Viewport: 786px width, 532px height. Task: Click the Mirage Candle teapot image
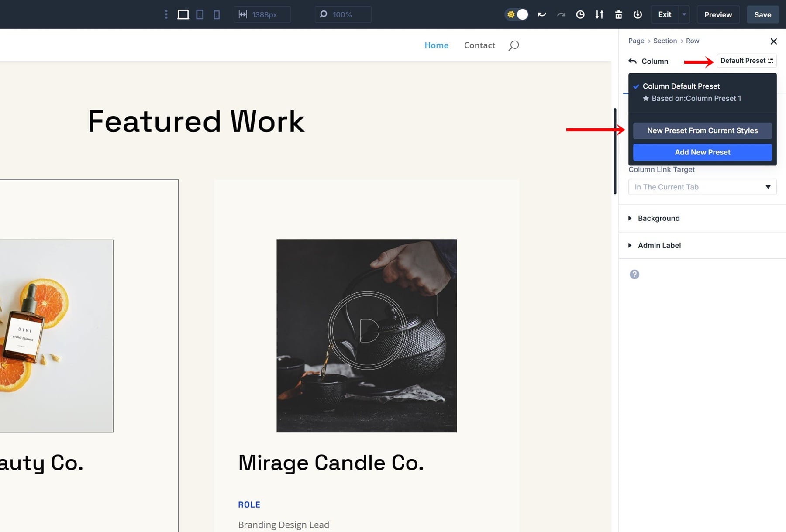coord(366,336)
